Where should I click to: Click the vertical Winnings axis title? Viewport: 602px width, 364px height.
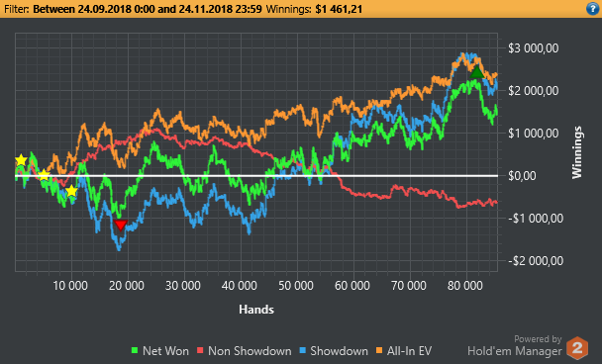click(x=577, y=152)
